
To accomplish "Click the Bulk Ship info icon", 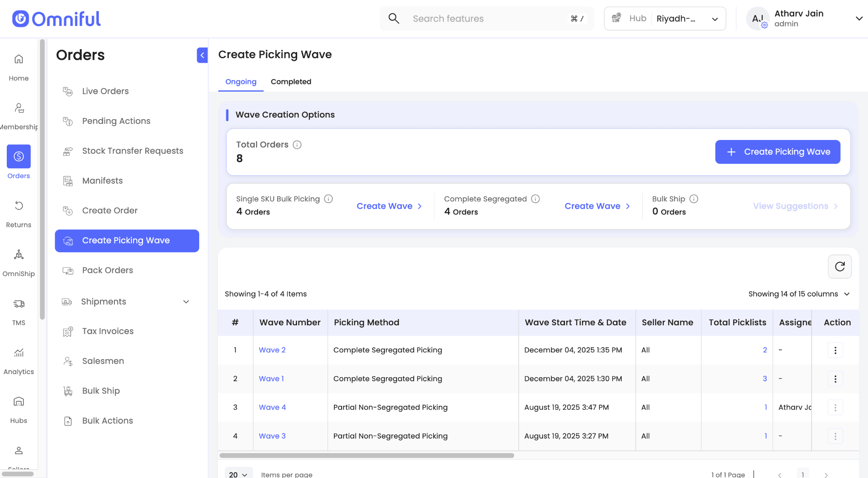I will click(x=694, y=199).
